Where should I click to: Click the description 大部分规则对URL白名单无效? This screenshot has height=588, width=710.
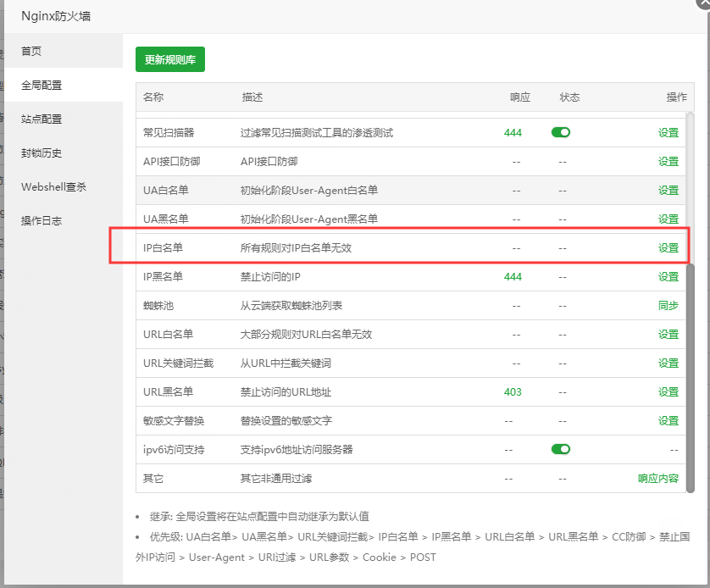coord(306,334)
